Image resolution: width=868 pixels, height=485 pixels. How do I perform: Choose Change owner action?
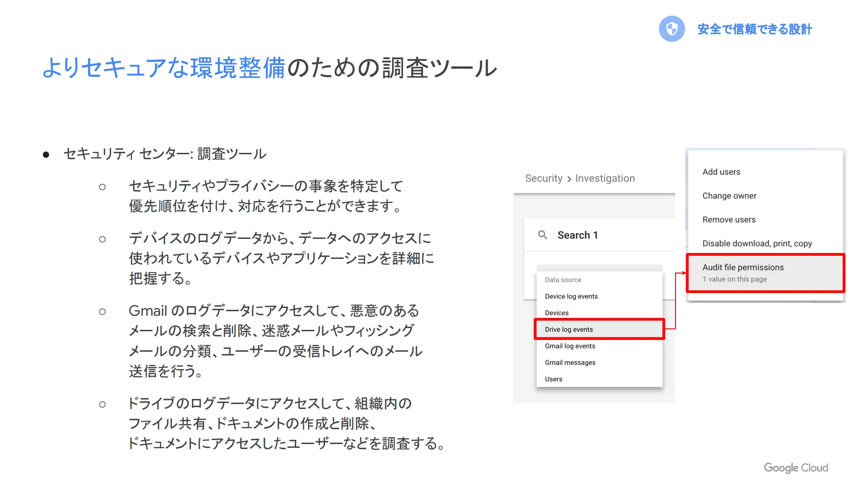(x=765, y=196)
